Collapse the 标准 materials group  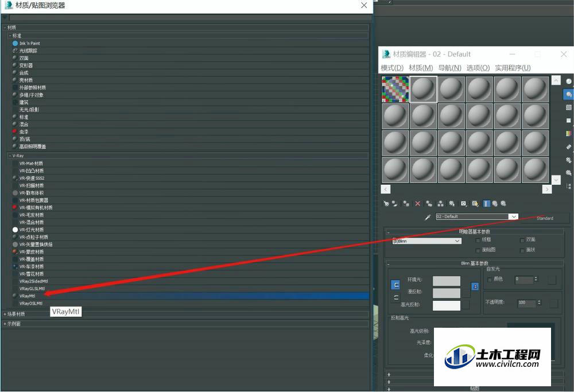[x=10, y=36]
